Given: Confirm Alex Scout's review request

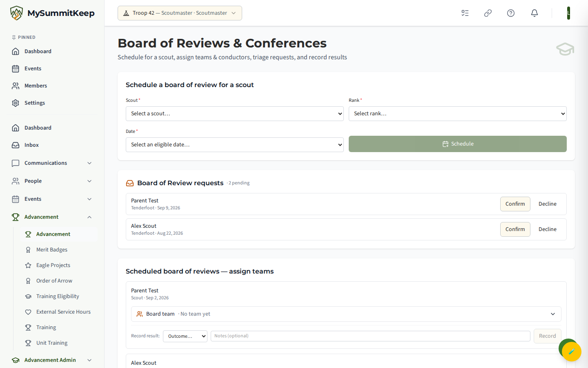Looking at the screenshot, I should [x=515, y=229].
